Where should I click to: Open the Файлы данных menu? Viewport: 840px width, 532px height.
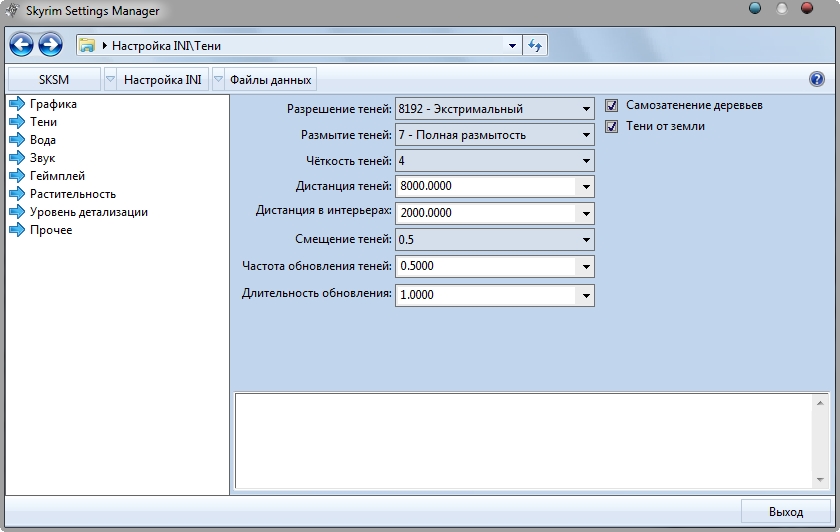[270, 80]
